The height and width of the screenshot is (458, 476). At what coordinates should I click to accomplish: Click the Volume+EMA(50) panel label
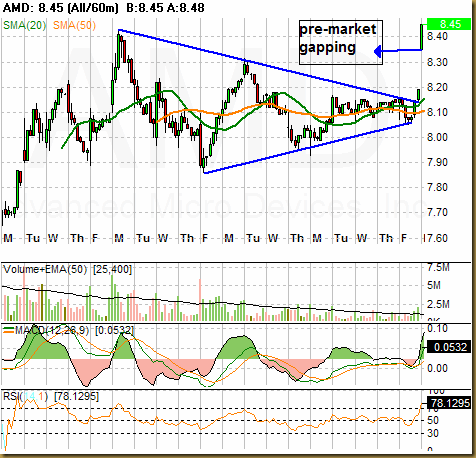click(x=45, y=269)
